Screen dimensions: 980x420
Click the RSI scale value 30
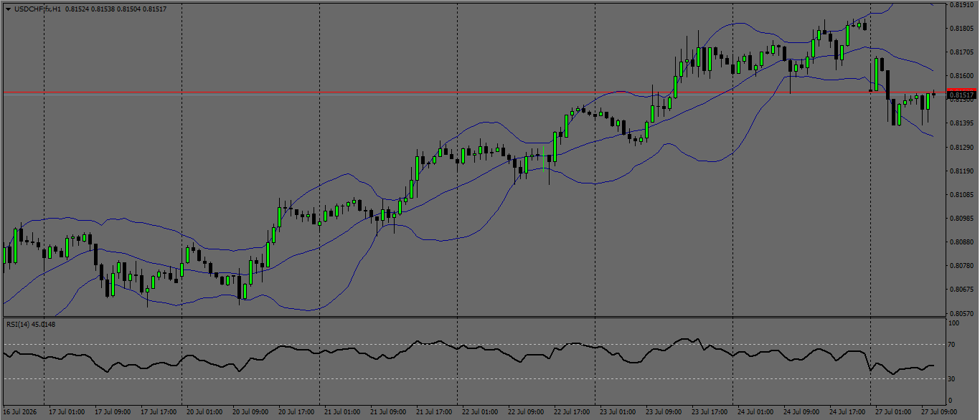click(952, 378)
